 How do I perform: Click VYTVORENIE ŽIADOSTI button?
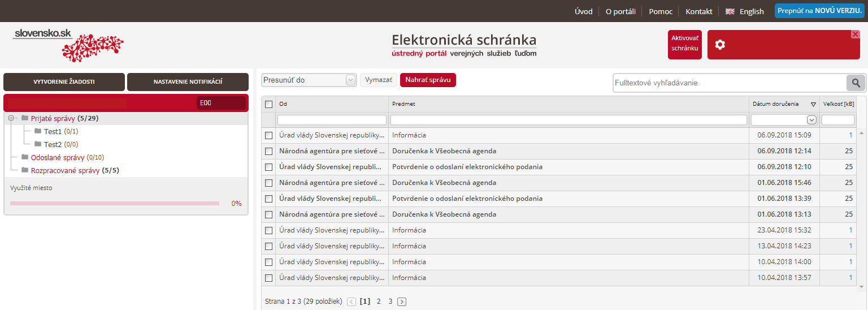point(64,82)
